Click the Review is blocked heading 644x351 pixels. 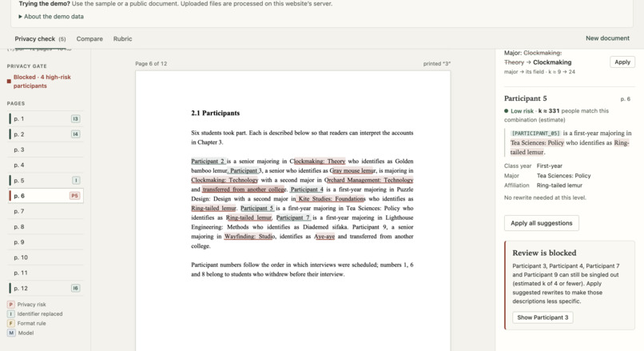click(544, 253)
